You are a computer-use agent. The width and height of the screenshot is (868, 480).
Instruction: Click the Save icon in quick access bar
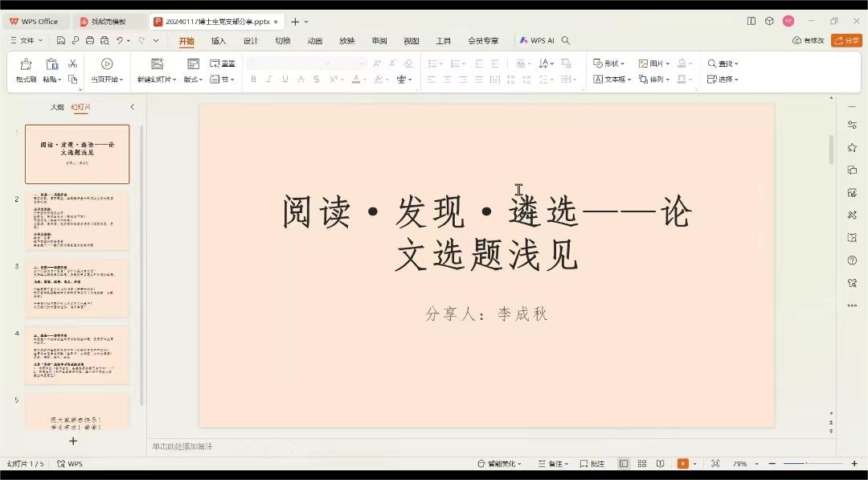[x=61, y=40]
